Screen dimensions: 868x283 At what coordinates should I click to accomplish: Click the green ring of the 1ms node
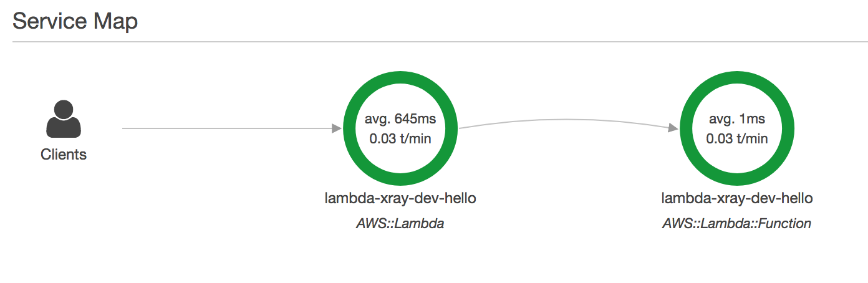[736, 78]
